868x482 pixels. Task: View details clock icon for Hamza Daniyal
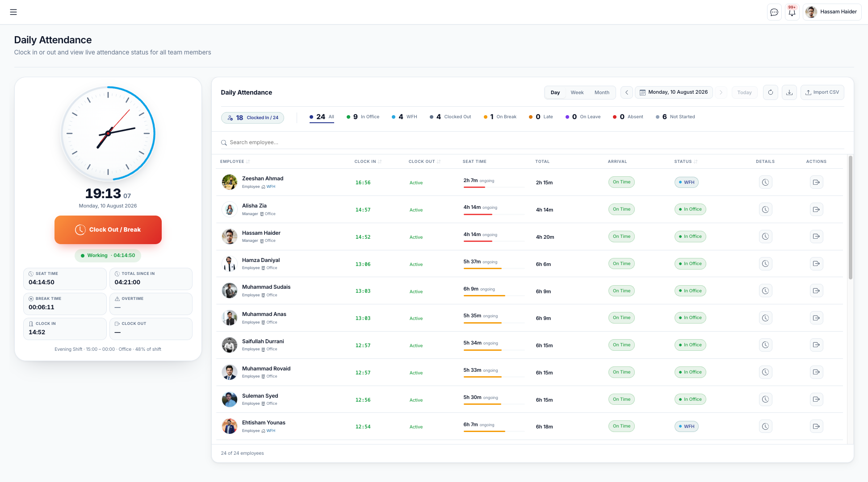point(766,264)
